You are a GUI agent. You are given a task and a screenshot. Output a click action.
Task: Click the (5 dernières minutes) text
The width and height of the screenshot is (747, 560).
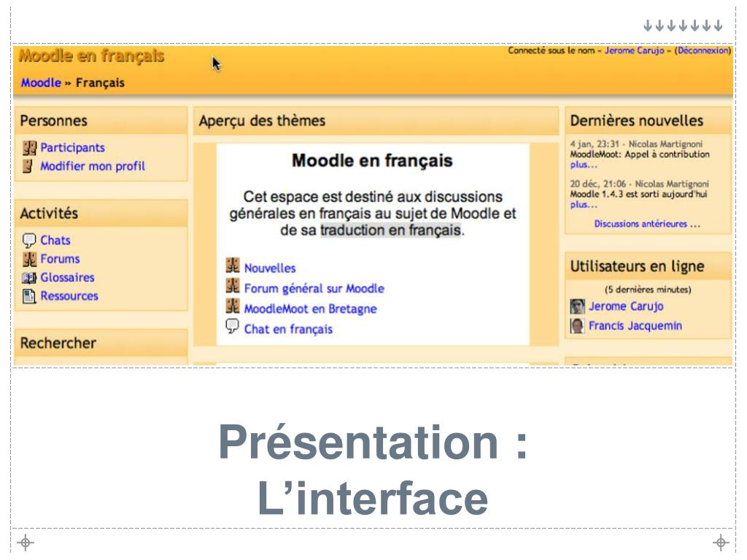pyautogui.click(x=648, y=289)
